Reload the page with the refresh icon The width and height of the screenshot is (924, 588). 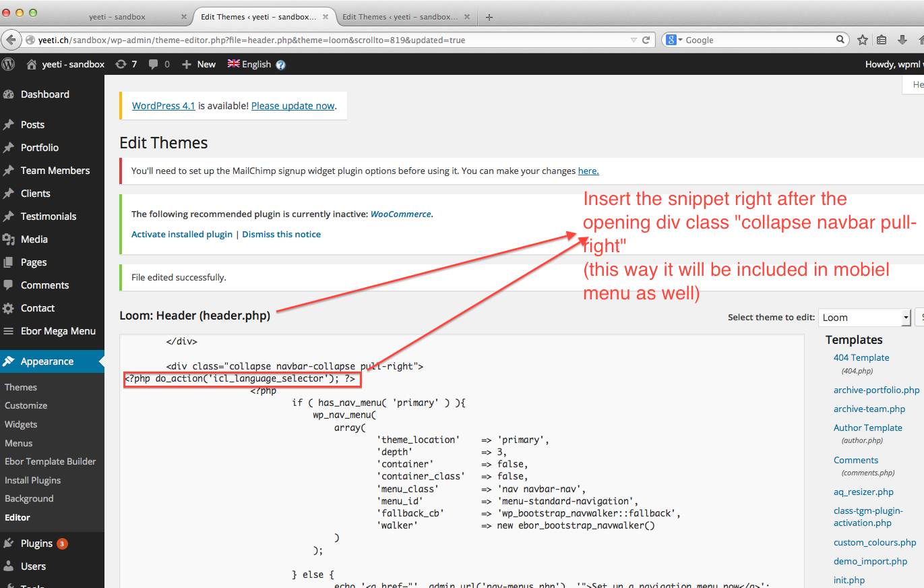click(x=646, y=40)
